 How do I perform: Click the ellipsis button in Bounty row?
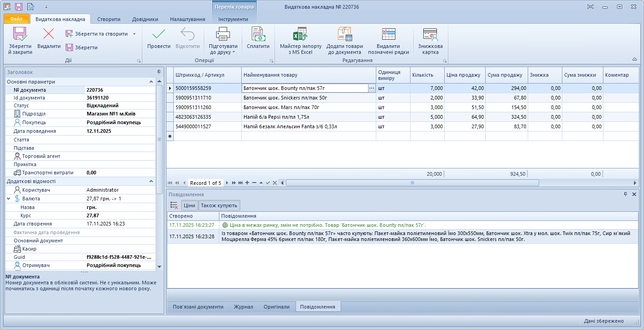pyautogui.click(x=372, y=88)
